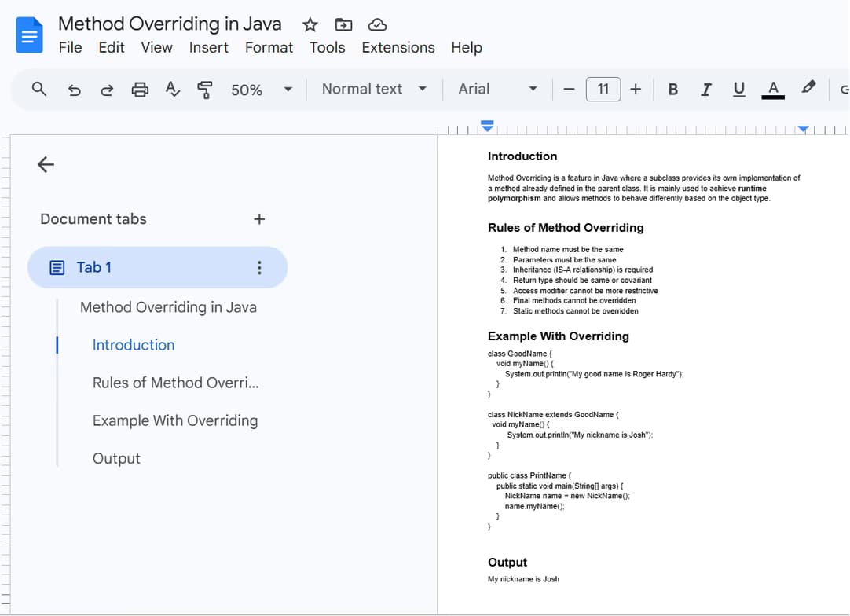Viewport: 850px width, 616px height.
Task: Click the line 'public class PrintName {'
Action: coord(529,475)
